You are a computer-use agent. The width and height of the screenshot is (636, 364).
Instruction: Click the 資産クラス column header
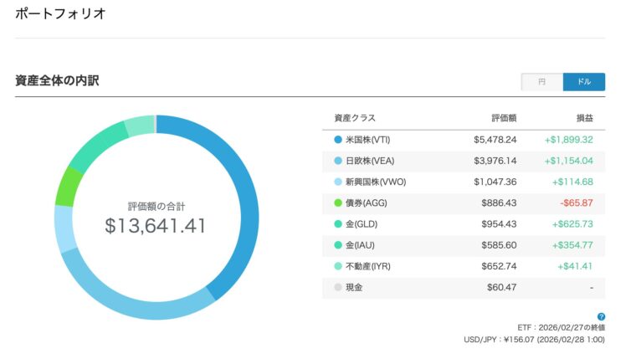[x=354, y=118]
